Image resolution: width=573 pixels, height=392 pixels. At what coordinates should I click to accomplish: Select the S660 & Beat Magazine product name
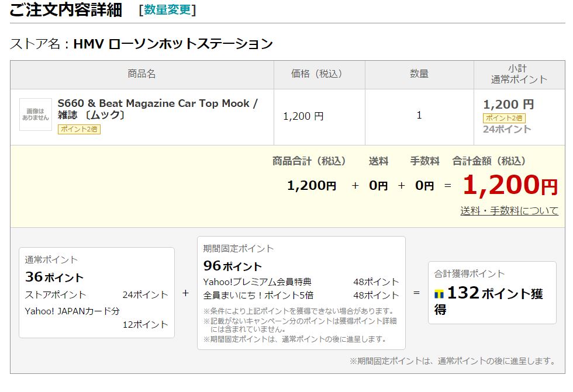coord(157,109)
